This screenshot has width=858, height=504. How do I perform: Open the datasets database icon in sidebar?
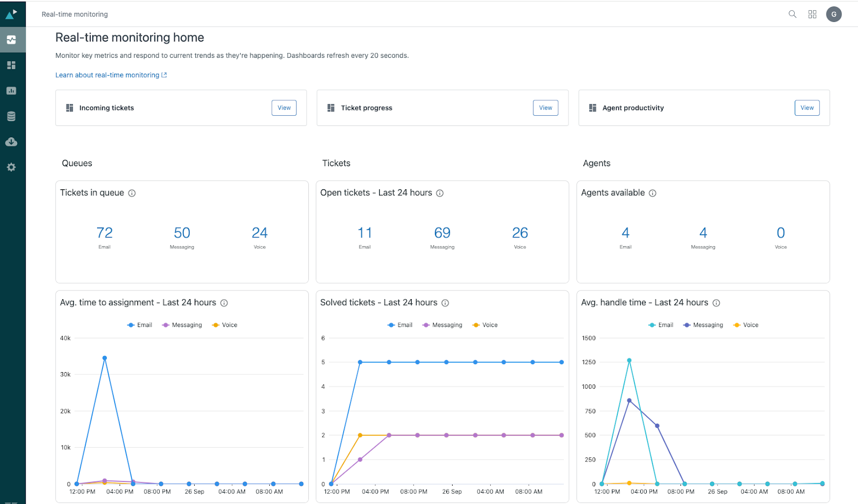click(11, 116)
